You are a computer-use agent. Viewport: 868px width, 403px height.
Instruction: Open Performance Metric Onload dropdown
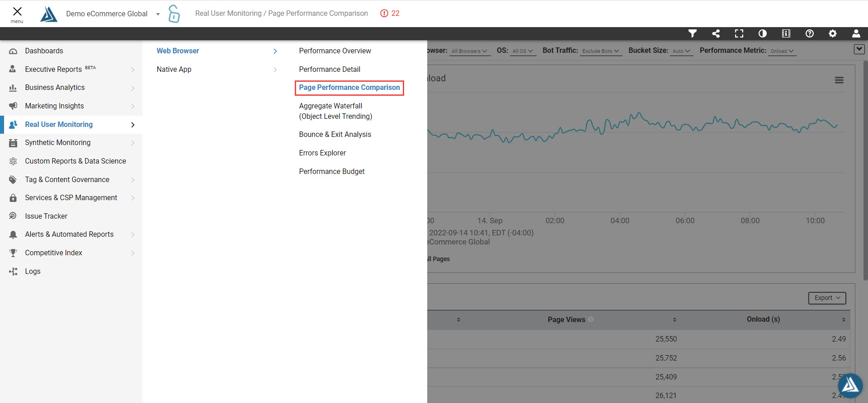pos(783,51)
